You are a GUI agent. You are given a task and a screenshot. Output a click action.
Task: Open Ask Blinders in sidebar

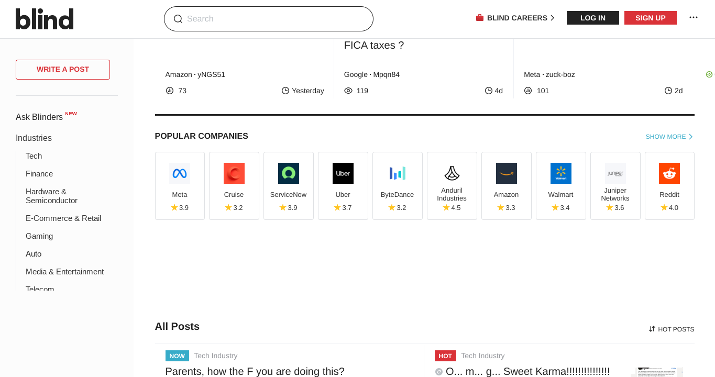pyautogui.click(x=39, y=117)
